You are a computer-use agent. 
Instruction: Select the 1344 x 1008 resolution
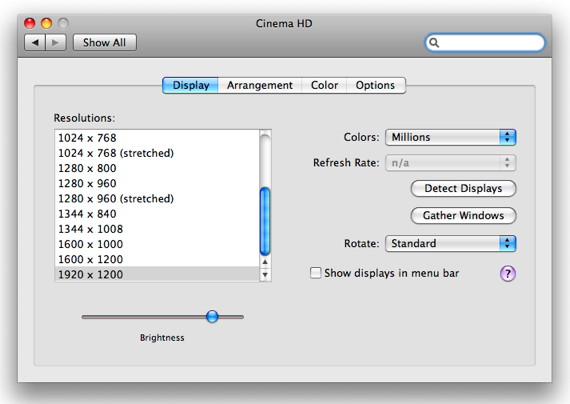click(x=157, y=229)
